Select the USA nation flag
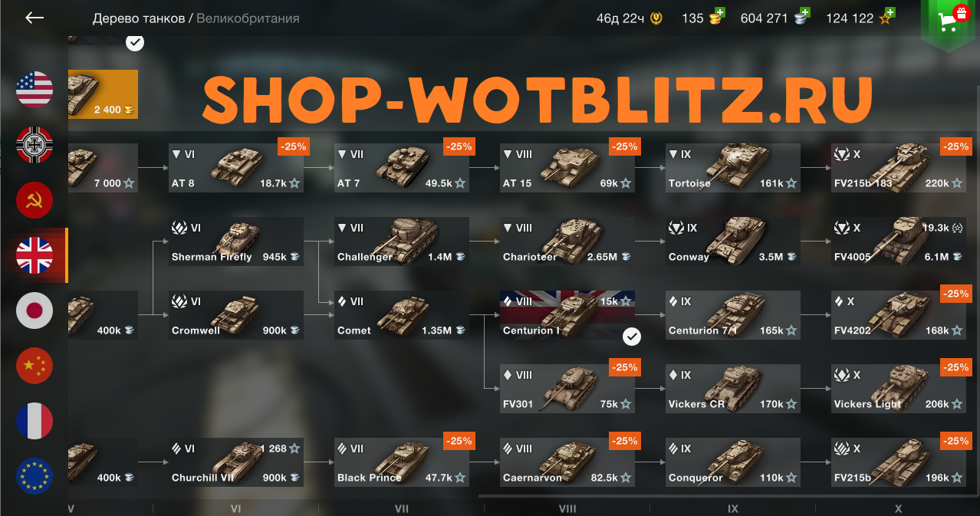 [x=35, y=90]
